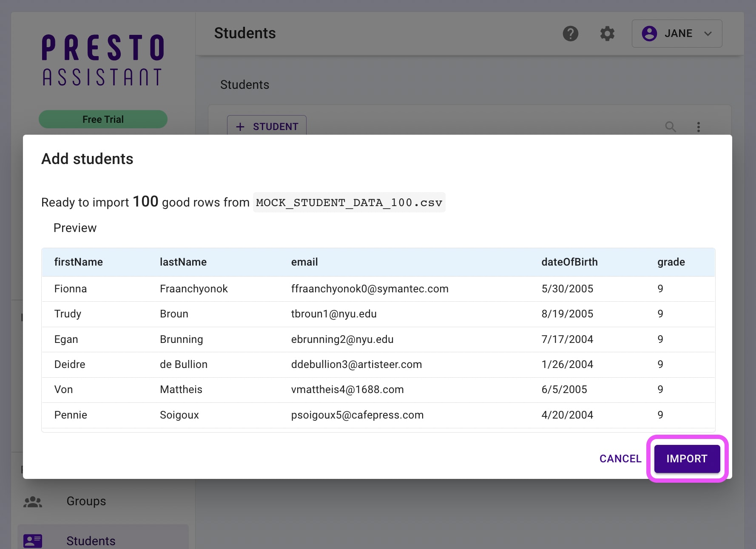Click the Brunning last name cell
756x549 pixels.
[x=182, y=340]
